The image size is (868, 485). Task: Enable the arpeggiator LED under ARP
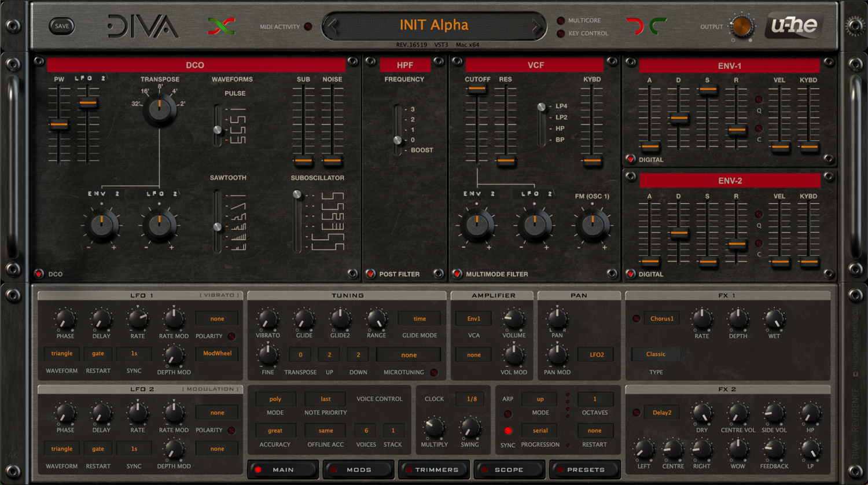click(507, 414)
